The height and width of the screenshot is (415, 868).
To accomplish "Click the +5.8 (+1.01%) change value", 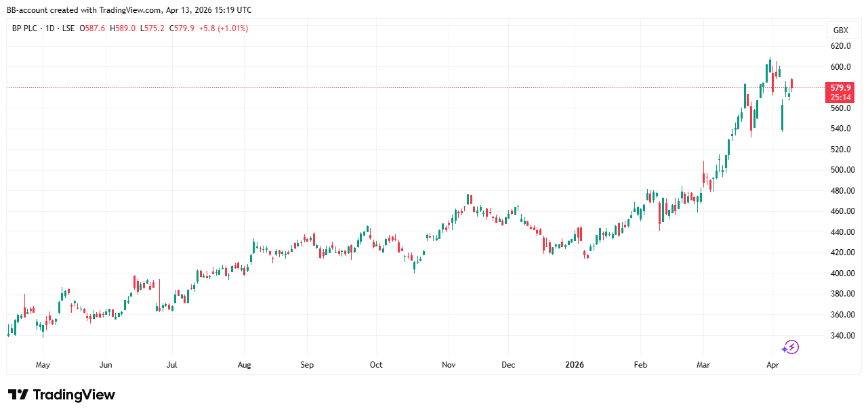I will [223, 28].
